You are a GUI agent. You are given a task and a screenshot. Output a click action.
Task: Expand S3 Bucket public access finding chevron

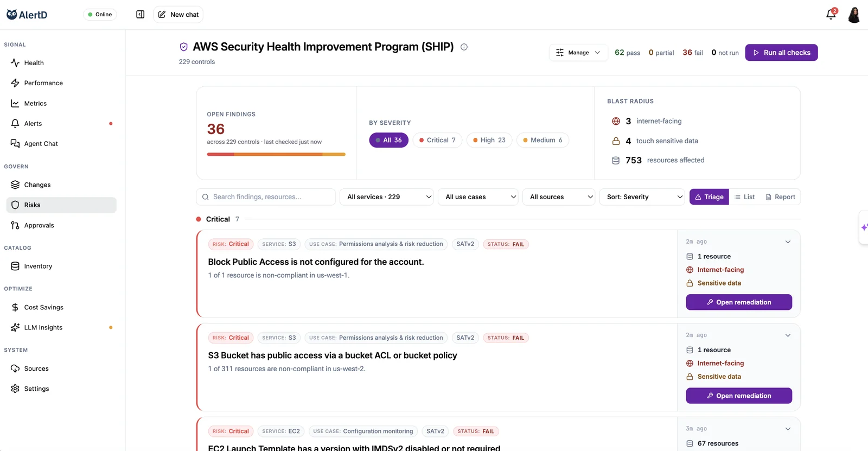point(788,335)
